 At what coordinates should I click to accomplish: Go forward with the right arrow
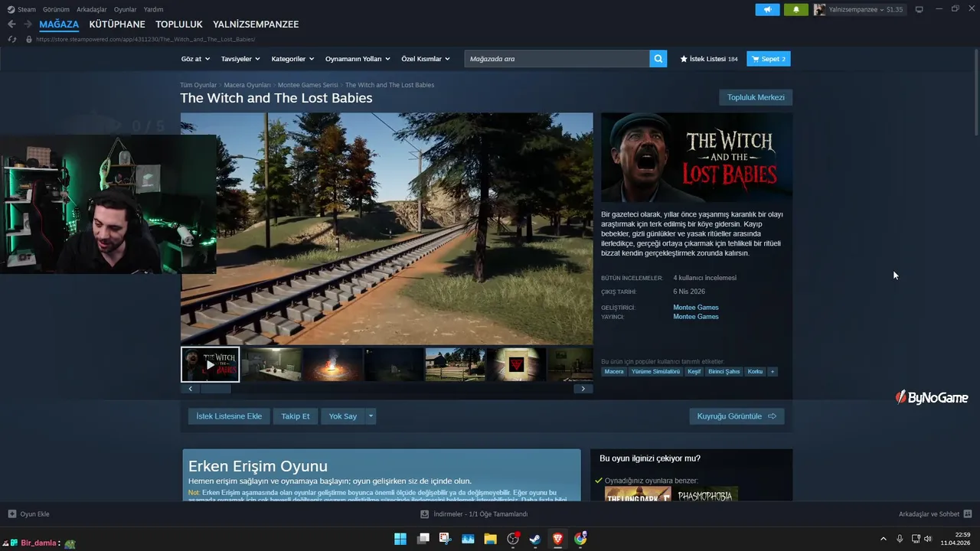pos(28,24)
